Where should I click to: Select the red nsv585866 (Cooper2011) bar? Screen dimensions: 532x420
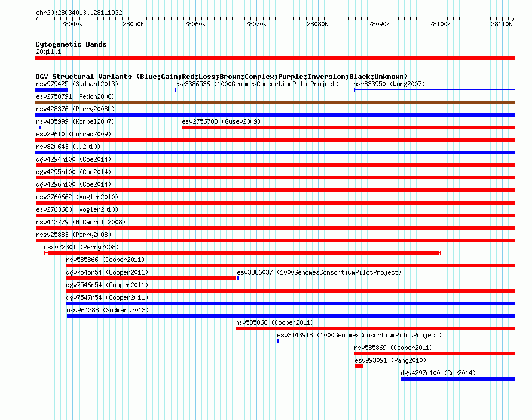(x=291, y=266)
